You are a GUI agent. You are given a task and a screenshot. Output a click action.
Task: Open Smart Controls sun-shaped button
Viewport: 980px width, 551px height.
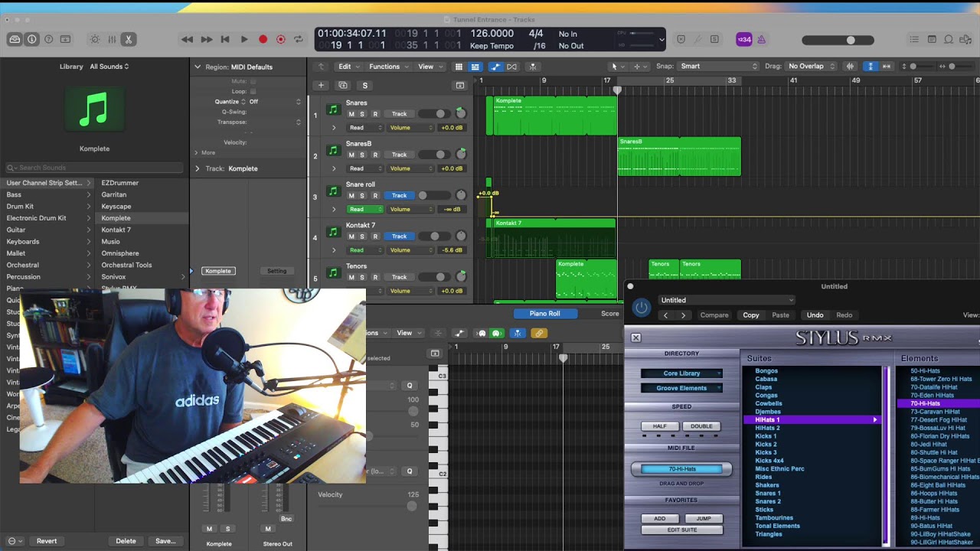click(x=95, y=39)
